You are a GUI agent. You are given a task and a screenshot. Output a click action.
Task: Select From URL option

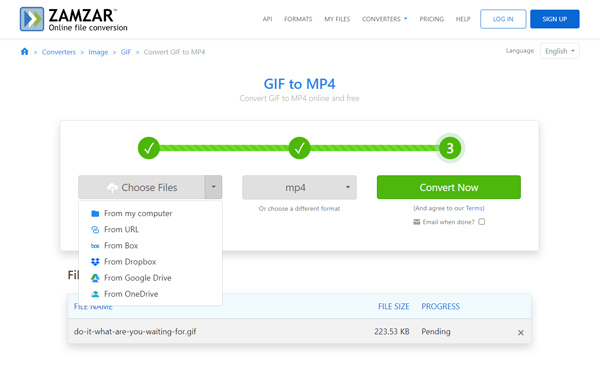pos(150,230)
